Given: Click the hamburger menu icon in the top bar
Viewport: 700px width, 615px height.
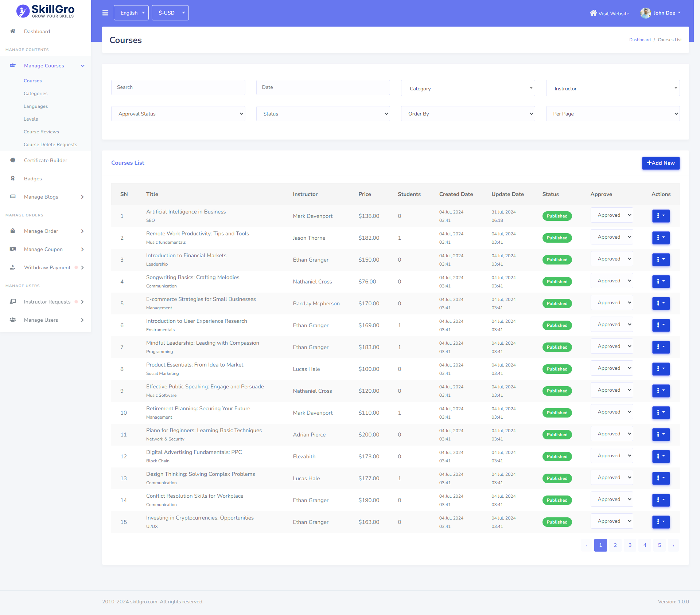Looking at the screenshot, I should pyautogui.click(x=105, y=13).
